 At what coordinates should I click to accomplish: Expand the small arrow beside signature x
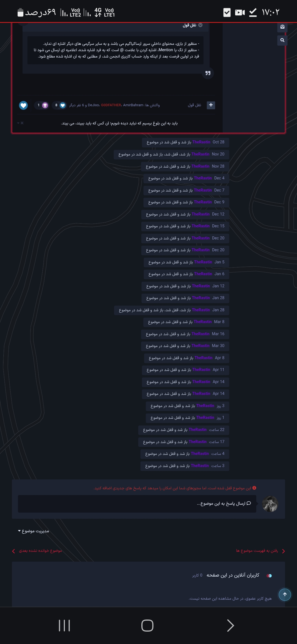(18, 123)
